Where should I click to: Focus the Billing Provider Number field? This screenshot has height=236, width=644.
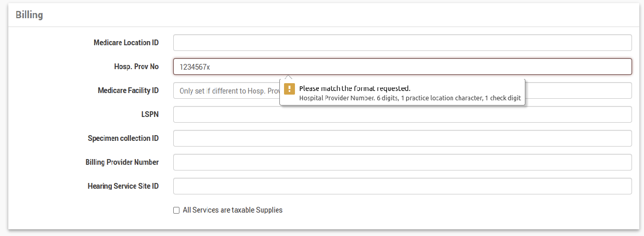click(402, 162)
